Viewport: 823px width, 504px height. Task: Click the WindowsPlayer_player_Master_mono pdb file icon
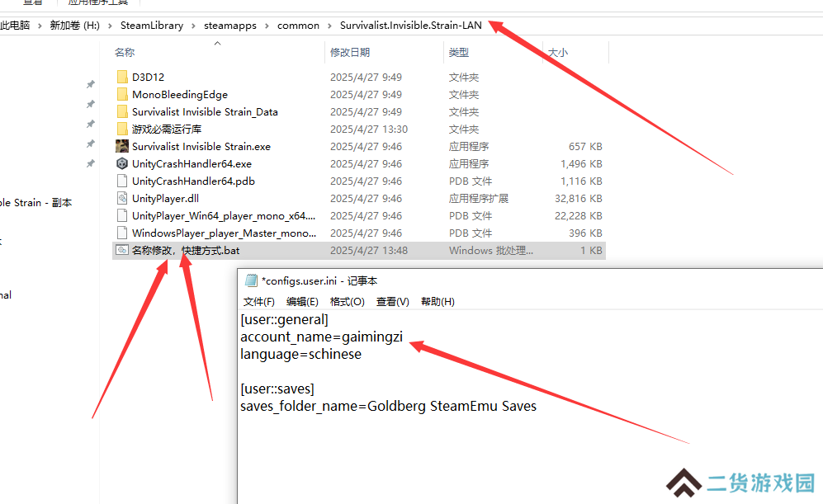coord(122,233)
